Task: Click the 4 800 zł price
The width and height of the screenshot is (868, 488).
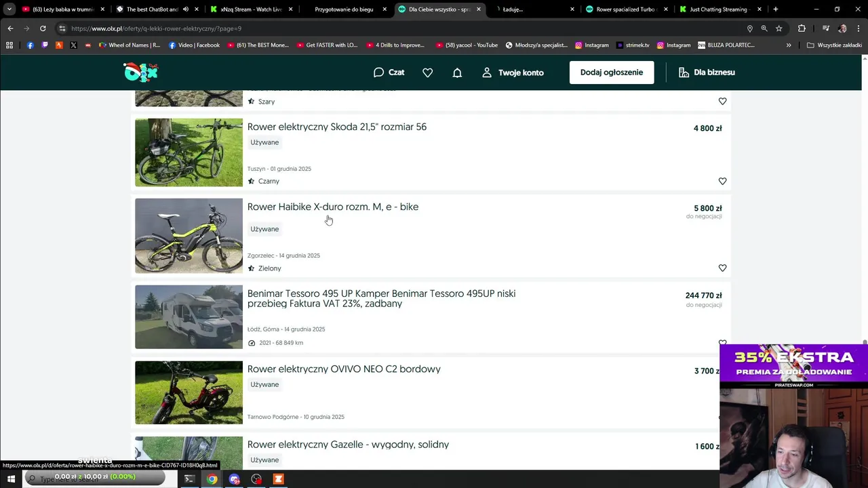Action: click(707, 128)
